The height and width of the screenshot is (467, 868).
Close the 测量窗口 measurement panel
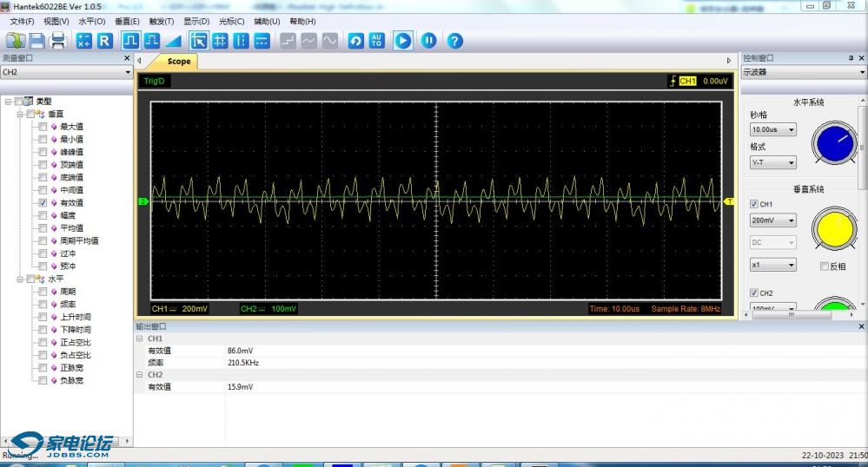click(x=127, y=58)
